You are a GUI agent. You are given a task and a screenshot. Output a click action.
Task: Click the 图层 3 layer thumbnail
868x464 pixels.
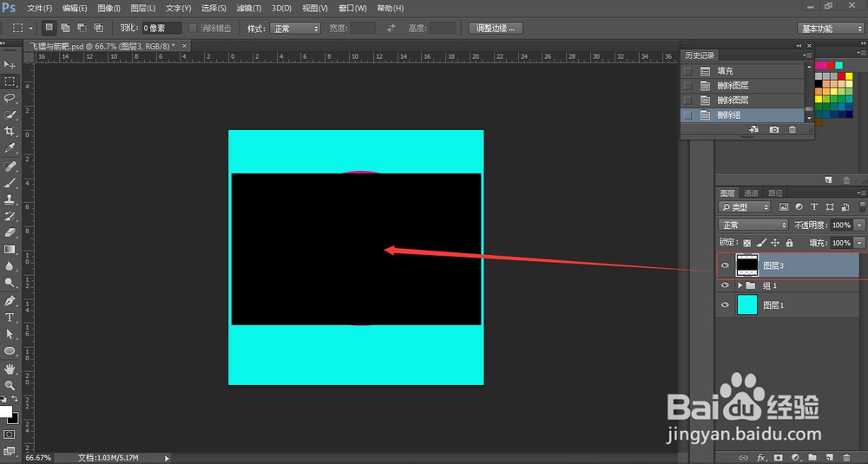pos(746,265)
